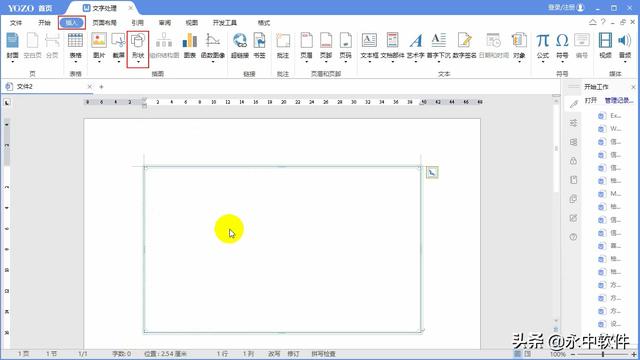Click the ruler tab-stop selector at the ruler corner
This screenshot has width=640, height=360.
click(x=7, y=103)
